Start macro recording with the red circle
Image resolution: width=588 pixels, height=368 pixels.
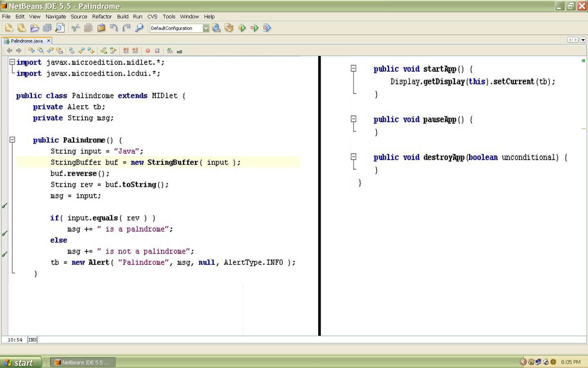(148, 51)
